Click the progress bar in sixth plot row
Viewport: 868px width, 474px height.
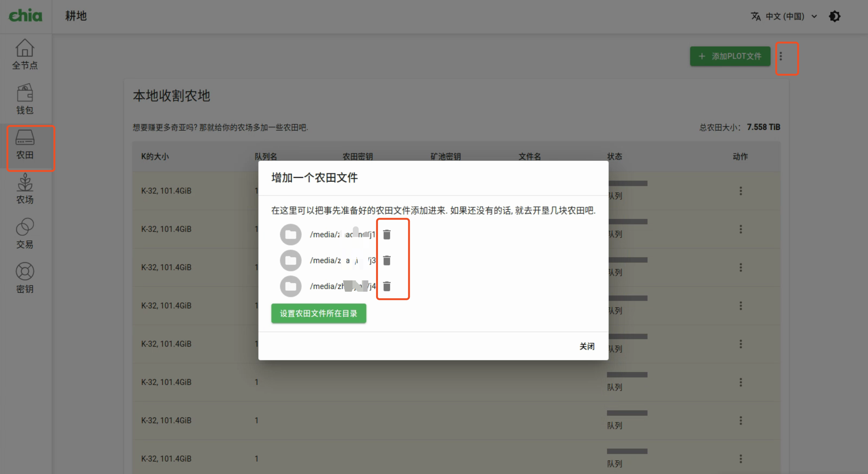click(x=627, y=375)
